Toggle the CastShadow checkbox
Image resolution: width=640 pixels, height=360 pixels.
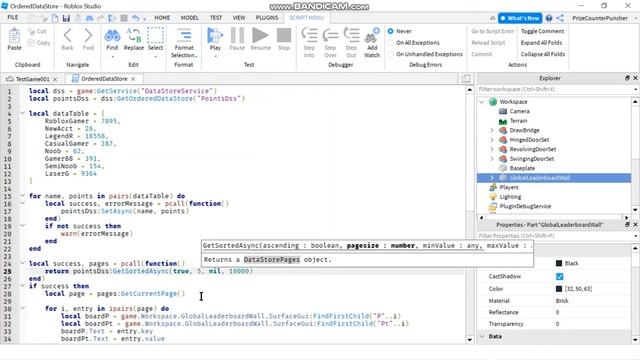pos(559,276)
